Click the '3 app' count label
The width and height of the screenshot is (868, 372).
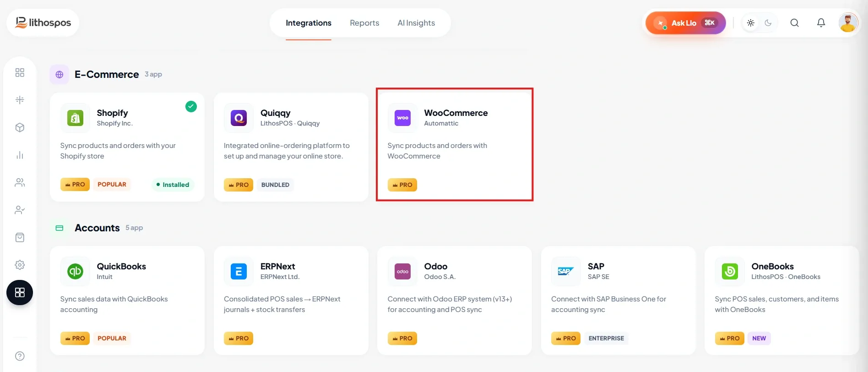tap(153, 74)
